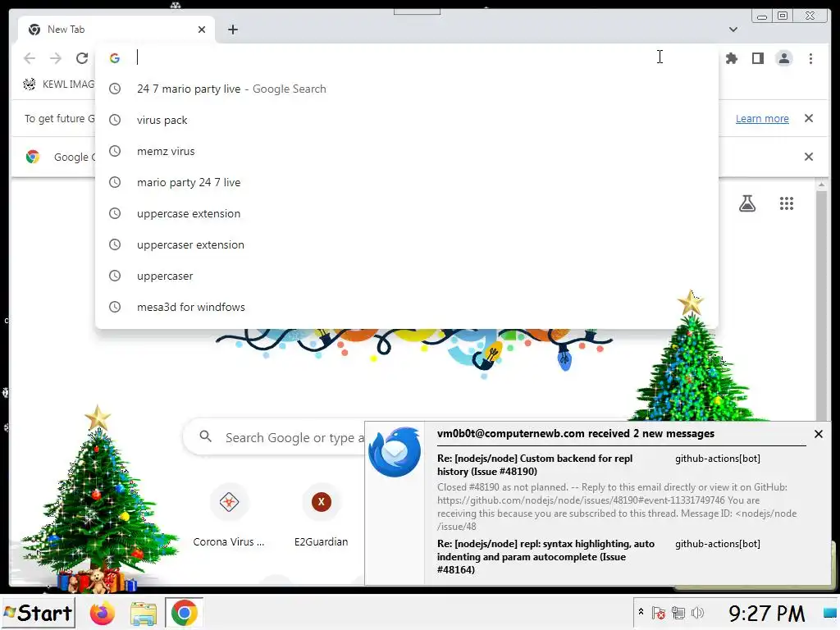Open the Corona Virus shortcut tile

point(229,515)
